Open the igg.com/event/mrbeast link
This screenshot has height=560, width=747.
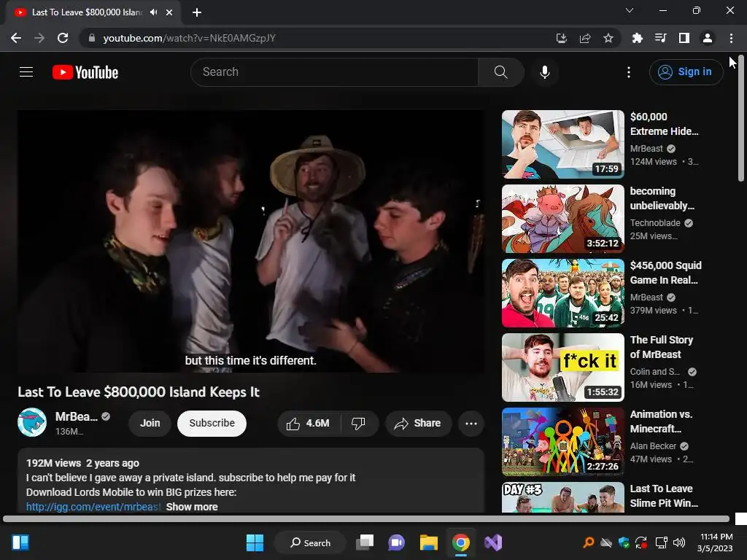coord(93,507)
